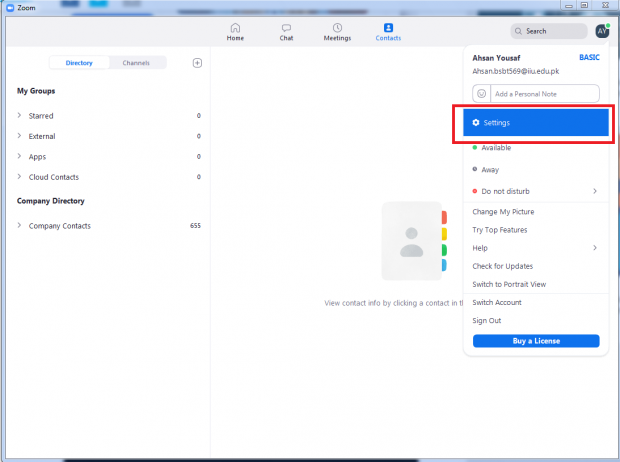The image size is (620, 462).
Task: Choose Switch to Portrait View
Action: click(x=509, y=284)
